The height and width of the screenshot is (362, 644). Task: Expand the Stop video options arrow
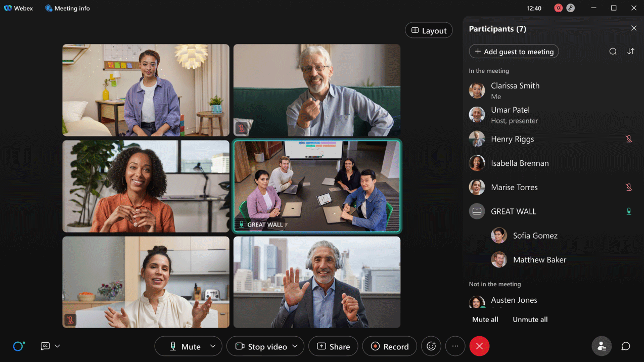point(295,346)
